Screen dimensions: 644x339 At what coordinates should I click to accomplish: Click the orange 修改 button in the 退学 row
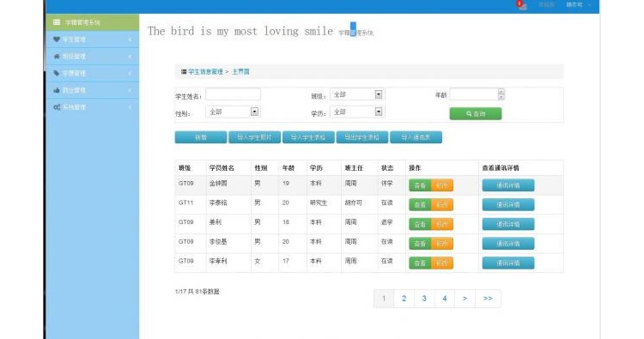[442, 224]
